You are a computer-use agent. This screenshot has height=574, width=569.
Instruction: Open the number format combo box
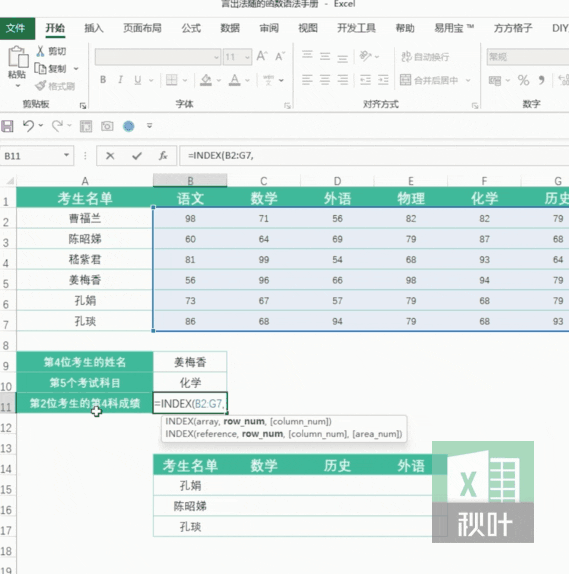[528, 57]
